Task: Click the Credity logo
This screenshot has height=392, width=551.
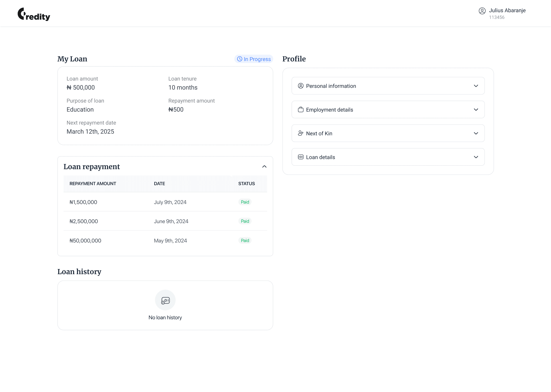Action: [34, 14]
